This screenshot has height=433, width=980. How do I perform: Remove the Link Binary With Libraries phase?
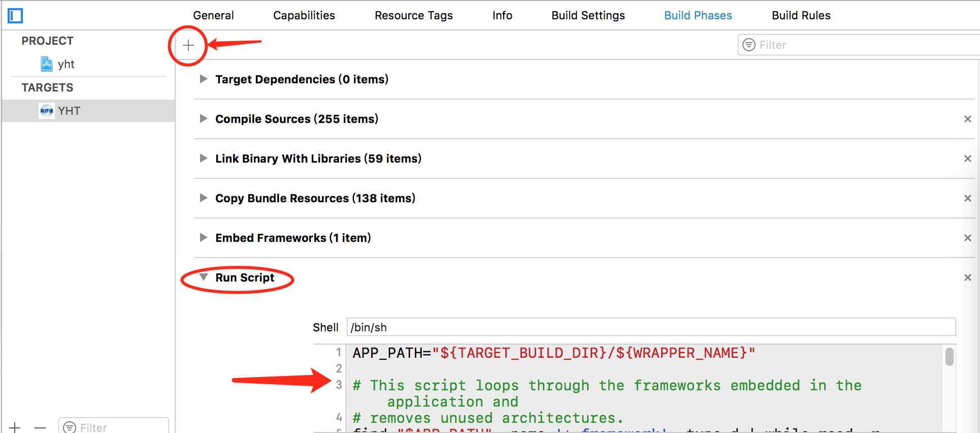pyautogui.click(x=968, y=159)
